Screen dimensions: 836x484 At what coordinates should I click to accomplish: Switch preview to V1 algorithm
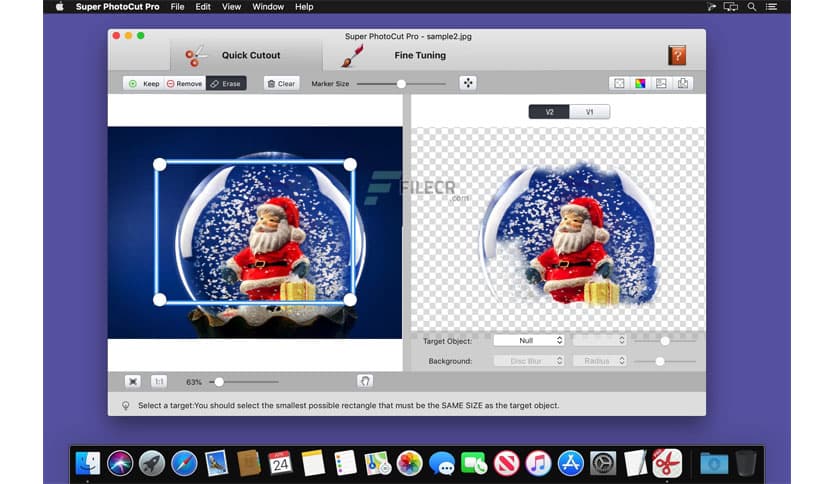590,112
